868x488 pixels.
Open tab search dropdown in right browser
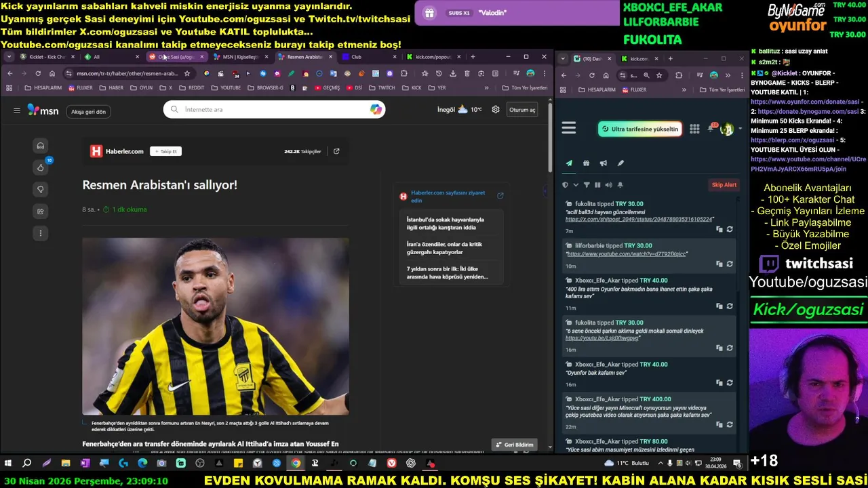click(x=563, y=58)
